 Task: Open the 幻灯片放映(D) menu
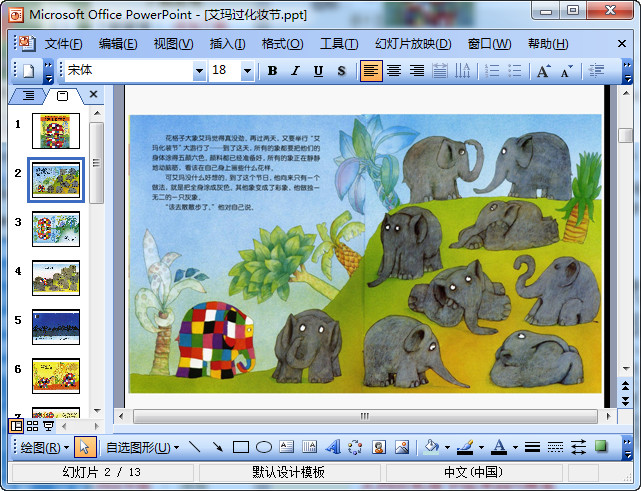pos(413,44)
